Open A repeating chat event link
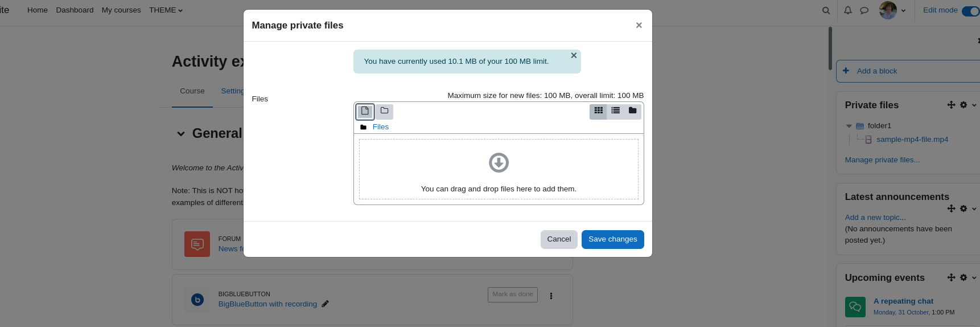 904,301
